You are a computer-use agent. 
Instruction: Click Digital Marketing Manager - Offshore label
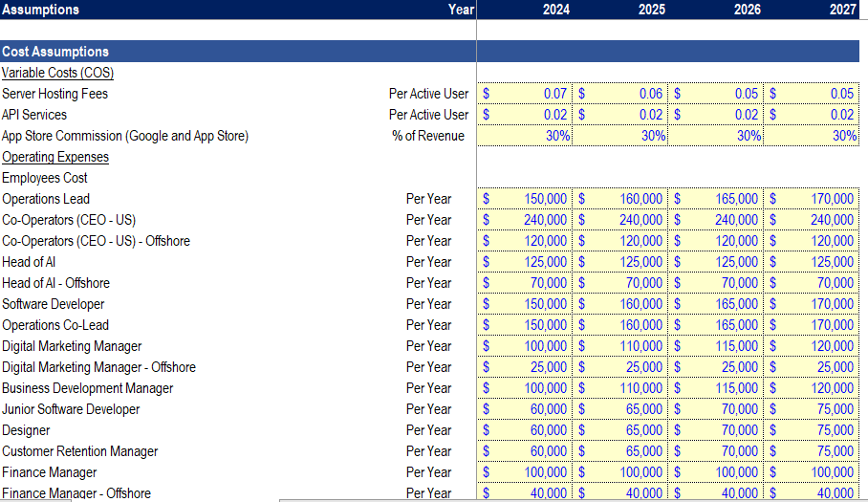pos(98,367)
